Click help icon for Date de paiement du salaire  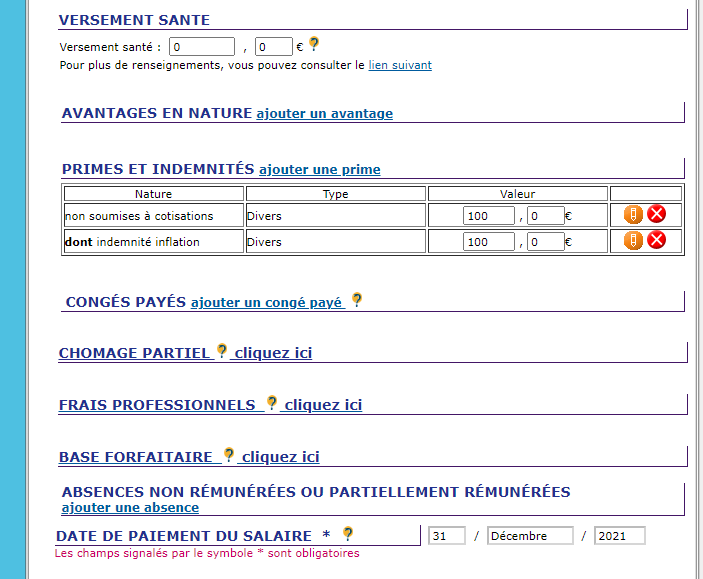(x=348, y=534)
